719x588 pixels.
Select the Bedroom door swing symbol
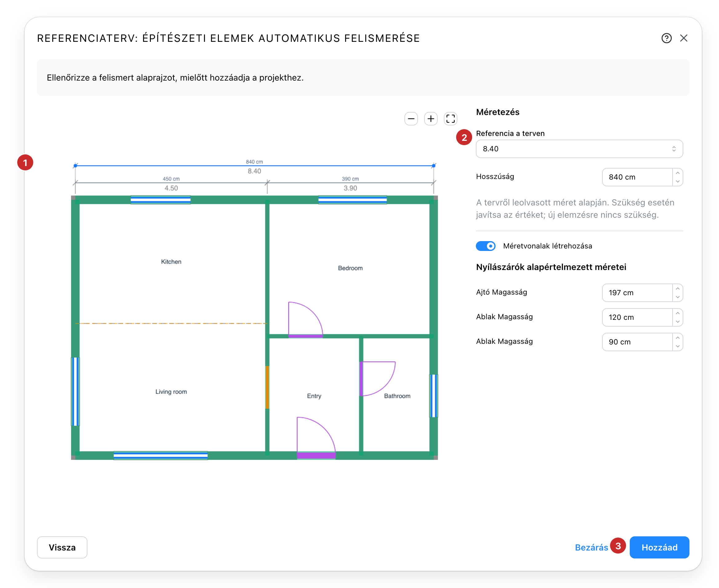305,320
